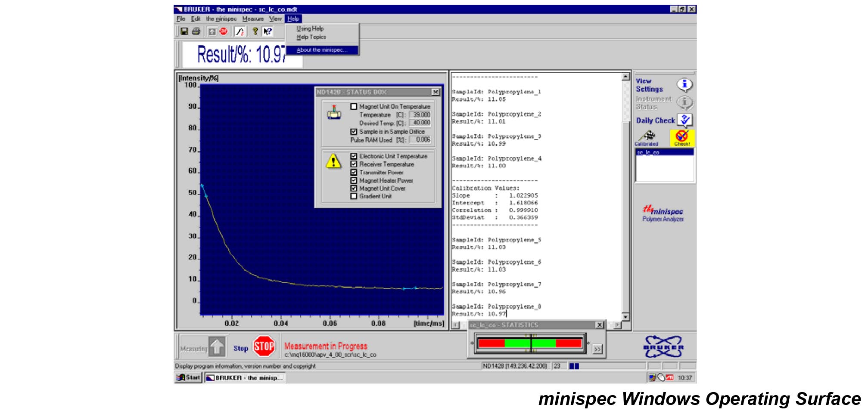Click the first system tray icon beside the clock
This screenshot has height=417, width=868.
pos(653,377)
